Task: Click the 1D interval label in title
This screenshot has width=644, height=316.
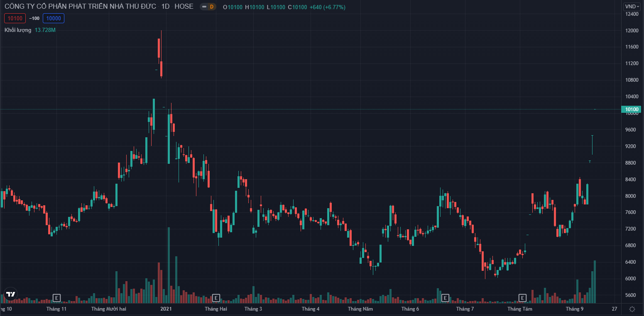Action: [x=165, y=7]
